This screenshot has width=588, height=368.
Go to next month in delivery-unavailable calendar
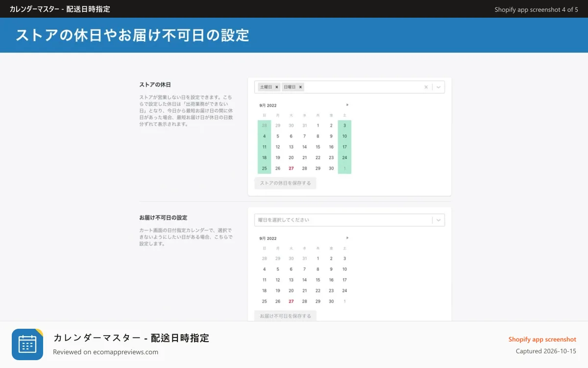(x=347, y=237)
